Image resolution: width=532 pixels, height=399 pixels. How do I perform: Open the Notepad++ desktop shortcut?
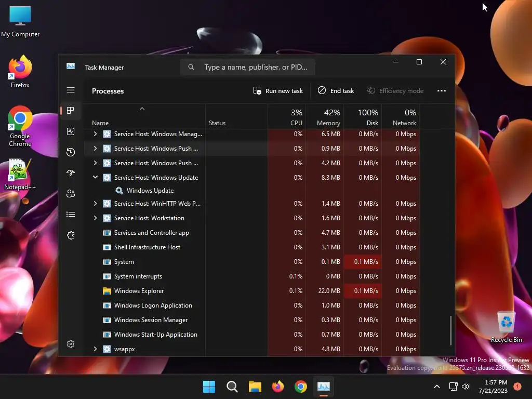20,174
